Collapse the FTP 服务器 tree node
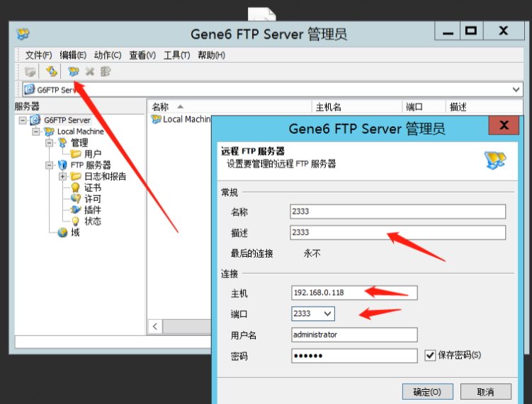This screenshot has height=404, width=532. pyautogui.click(x=50, y=165)
